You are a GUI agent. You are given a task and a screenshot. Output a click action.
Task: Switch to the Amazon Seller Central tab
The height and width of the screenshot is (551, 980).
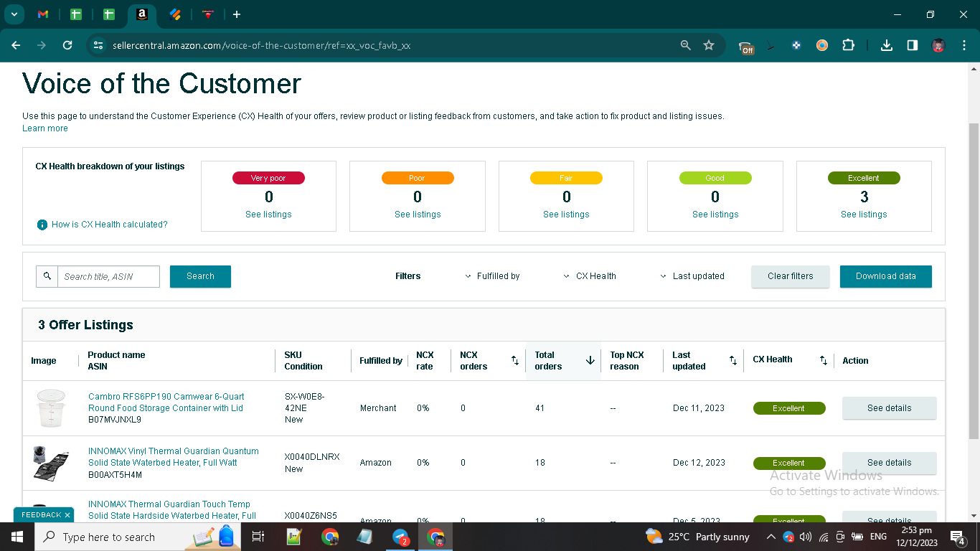pyautogui.click(x=142, y=14)
